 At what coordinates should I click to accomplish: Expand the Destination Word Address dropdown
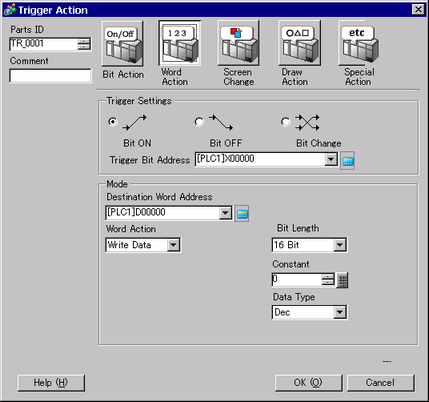point(226,213)
